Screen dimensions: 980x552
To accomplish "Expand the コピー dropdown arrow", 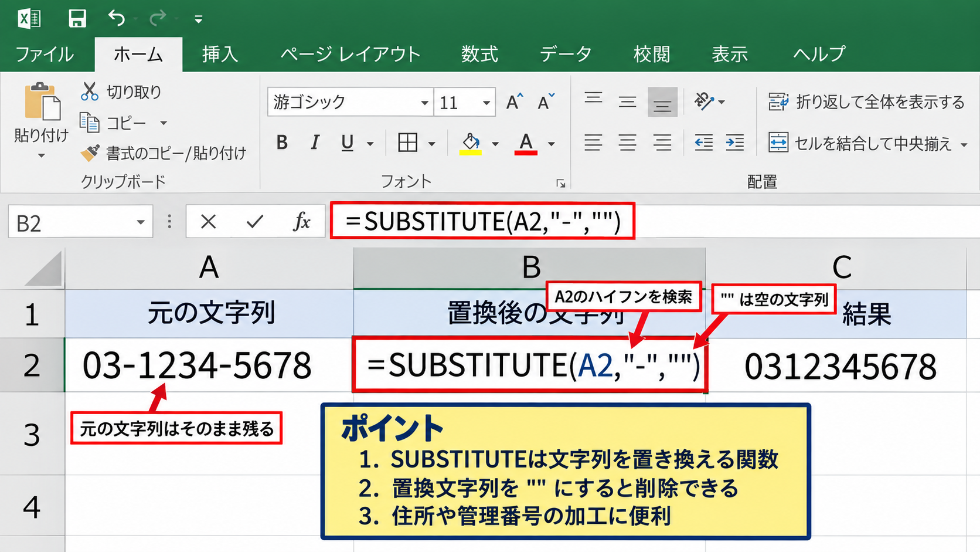I will [x=164, y=123].
